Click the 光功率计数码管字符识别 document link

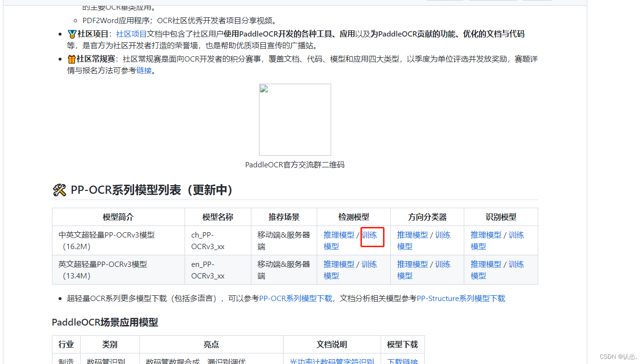pos(332,361)
